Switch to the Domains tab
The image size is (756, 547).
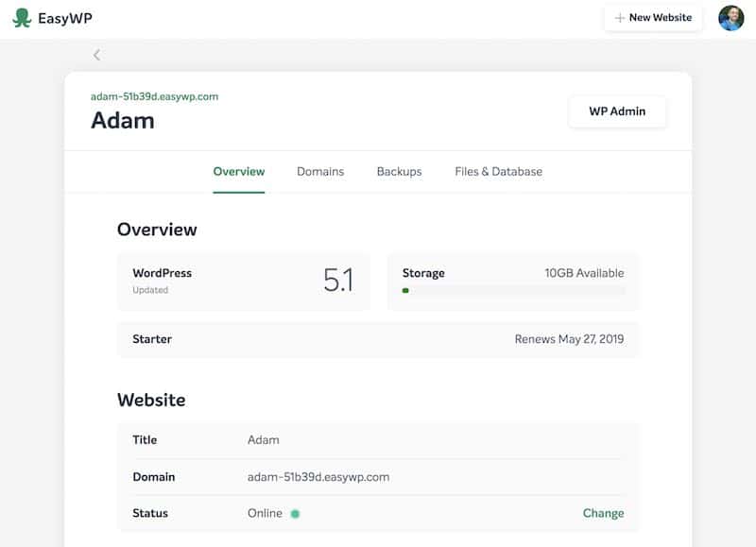320,172
